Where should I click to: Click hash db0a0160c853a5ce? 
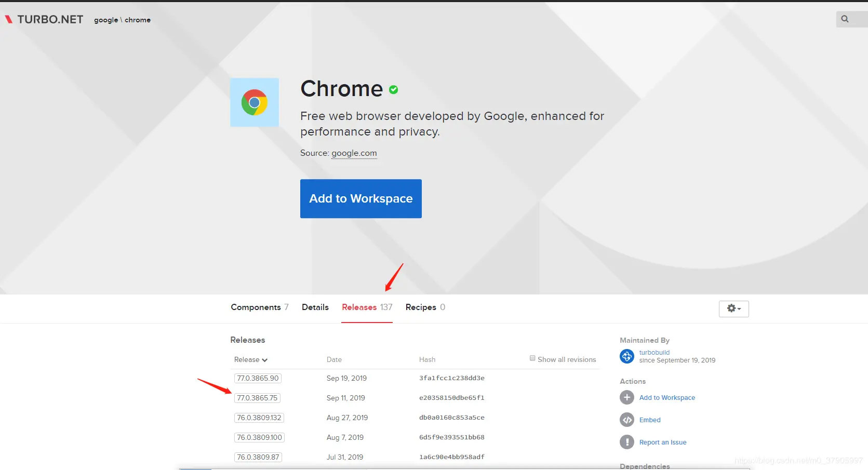click(x=452, y=418)
